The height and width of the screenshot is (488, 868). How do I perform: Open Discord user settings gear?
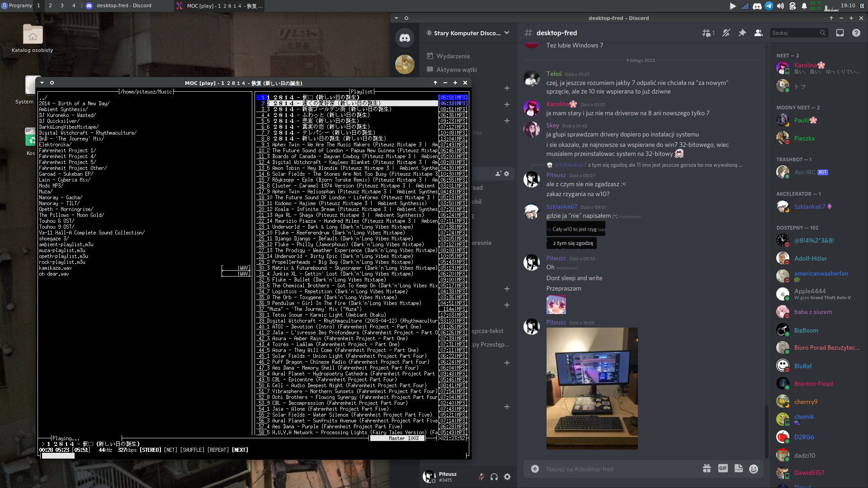coord(507,477)
